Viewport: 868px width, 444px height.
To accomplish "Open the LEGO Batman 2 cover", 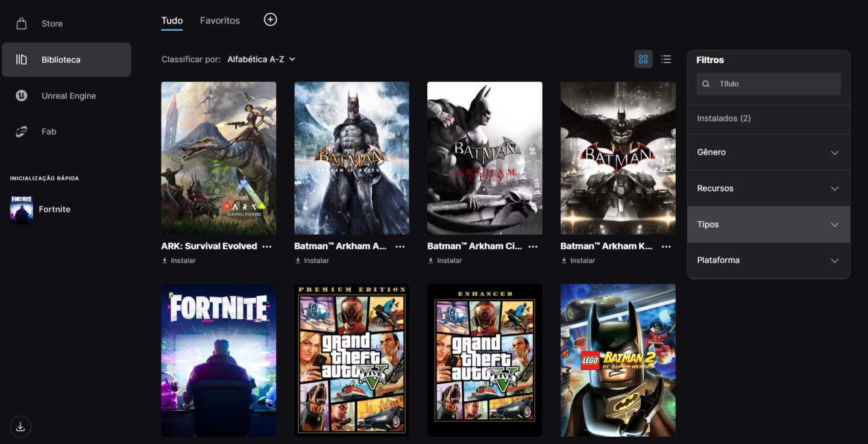I will tap(618, 360).
